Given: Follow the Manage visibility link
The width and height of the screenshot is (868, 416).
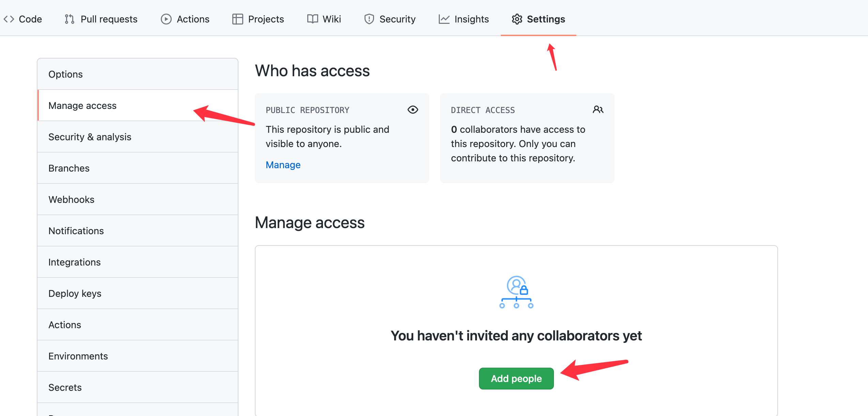Looking at the screenshot, I should point(283,165).
